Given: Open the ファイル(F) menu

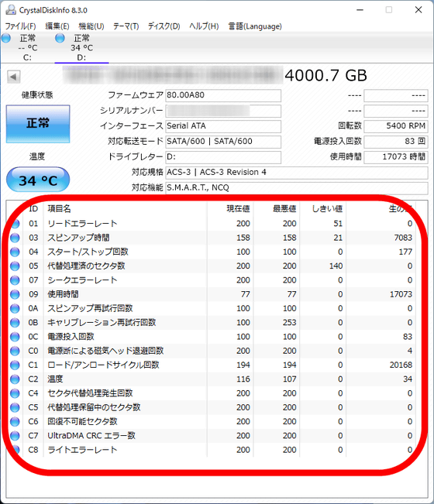Looking at the screenshot, I should pyautogui.click(x=21, y=26).
